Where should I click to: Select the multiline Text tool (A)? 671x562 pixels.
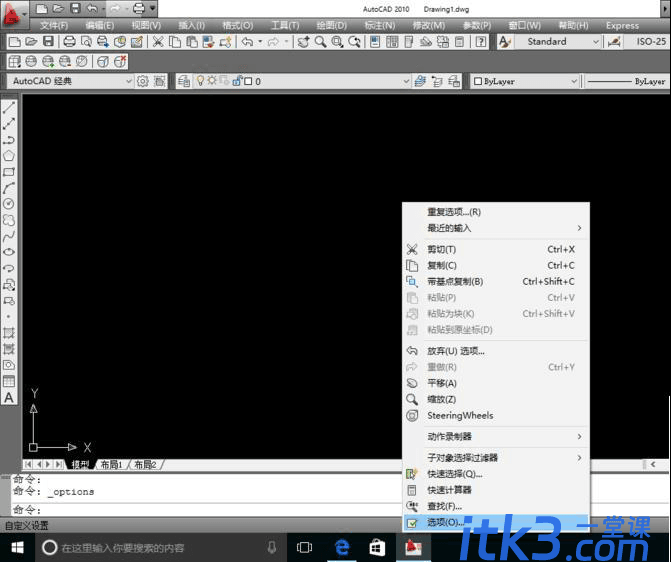coord(9,398)
